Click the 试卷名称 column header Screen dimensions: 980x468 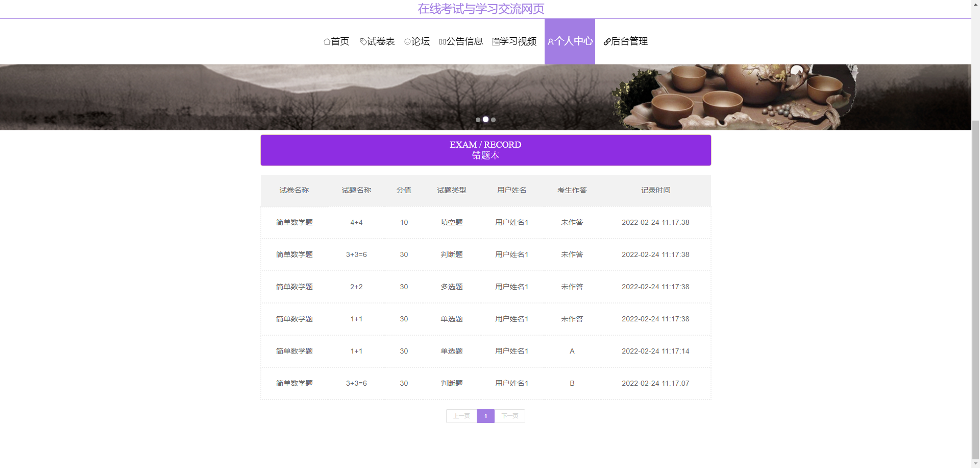click(x=294, y=190)
